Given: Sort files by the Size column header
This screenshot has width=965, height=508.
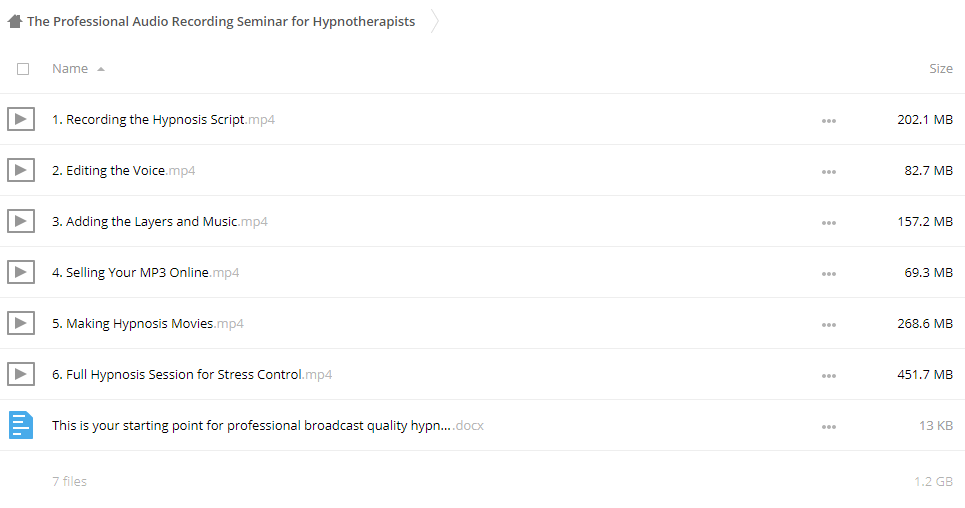Looking at the screenshot, I should tap(940, 69).
